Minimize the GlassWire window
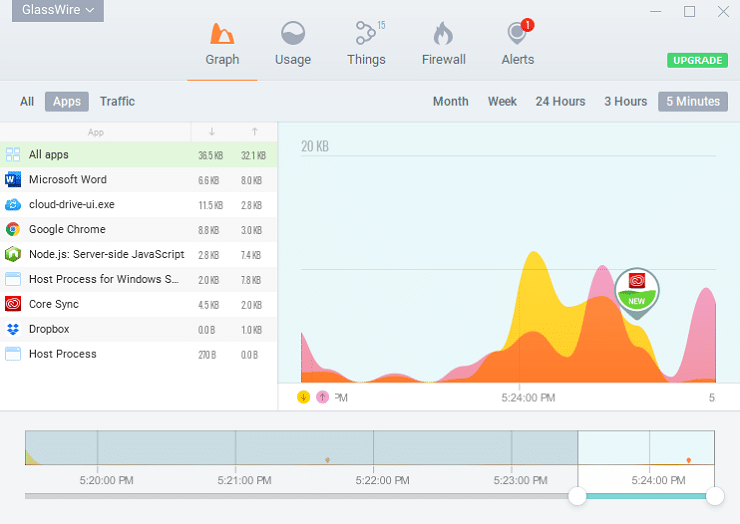Screen dimensions: 740x524 pyautogui.click(x=656, y=11)
